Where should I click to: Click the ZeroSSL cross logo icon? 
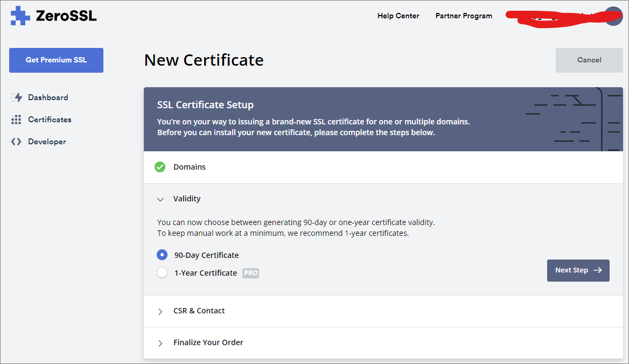click(20, 16)
